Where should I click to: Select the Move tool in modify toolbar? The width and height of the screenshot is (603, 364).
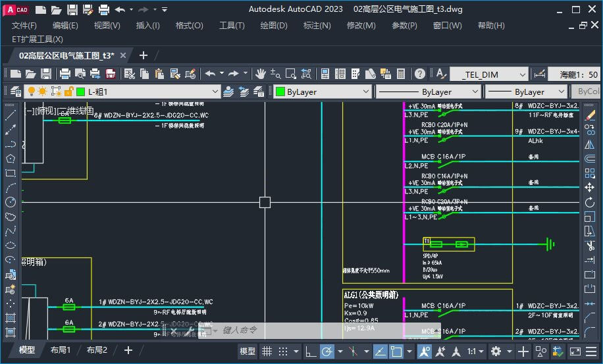[x=590, y=188]
